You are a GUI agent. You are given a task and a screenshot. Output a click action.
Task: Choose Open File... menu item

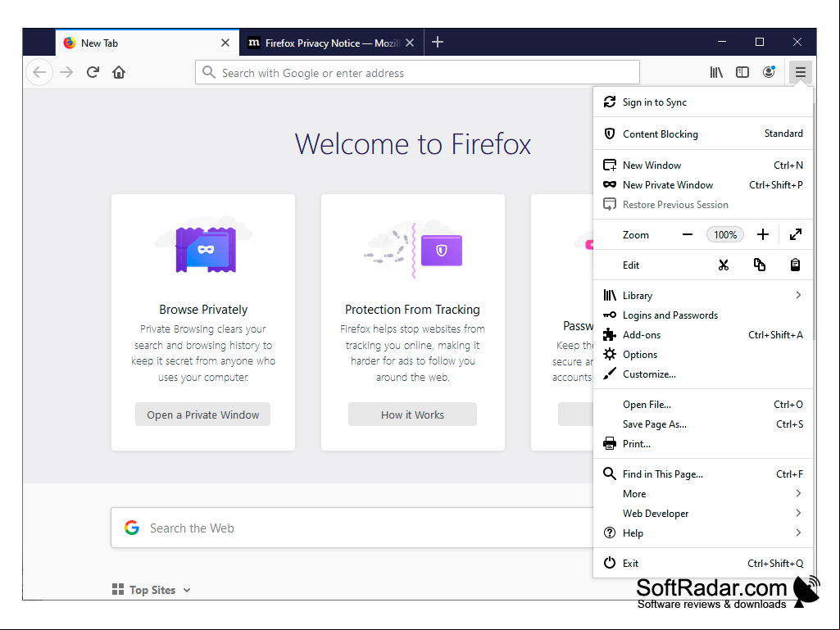[x=703, y=405]
